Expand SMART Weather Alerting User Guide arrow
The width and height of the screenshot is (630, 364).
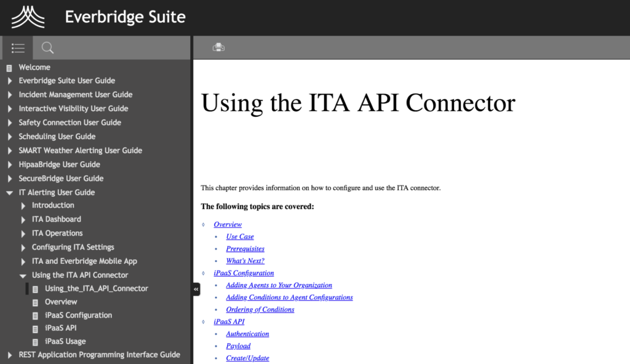point(10,151)
